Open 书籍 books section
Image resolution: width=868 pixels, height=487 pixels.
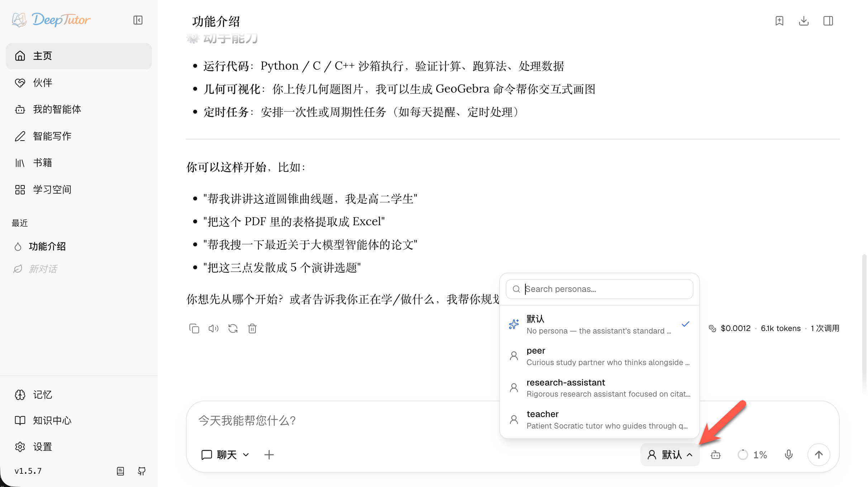(x=79, y=163)
